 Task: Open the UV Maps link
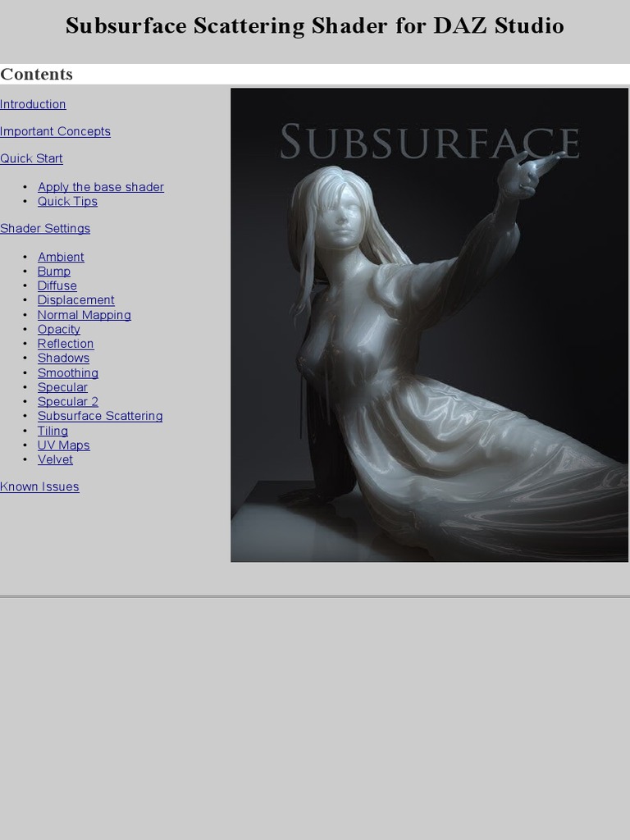(63, 445)
